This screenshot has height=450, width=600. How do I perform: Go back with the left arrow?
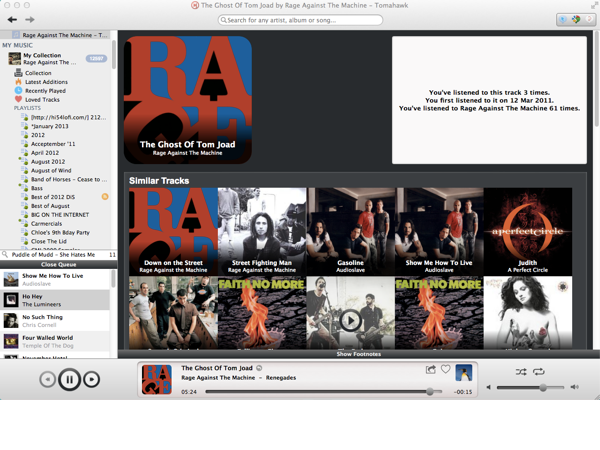[x=12, y=20]
